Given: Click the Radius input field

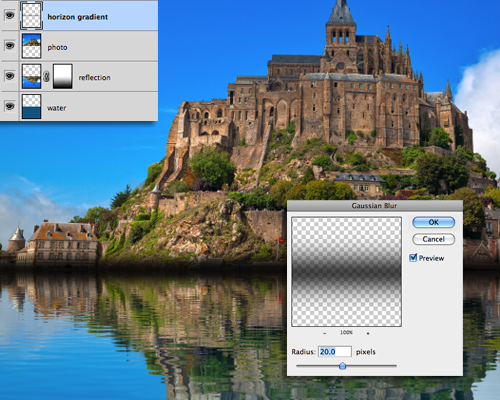Looking at the screenshot, I should (335, 352).
